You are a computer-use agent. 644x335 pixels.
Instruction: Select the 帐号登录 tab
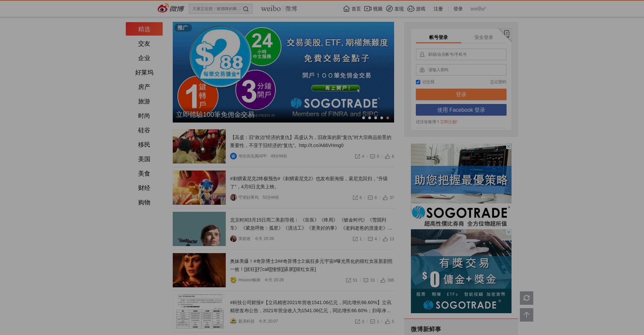[x=438, y=37]
